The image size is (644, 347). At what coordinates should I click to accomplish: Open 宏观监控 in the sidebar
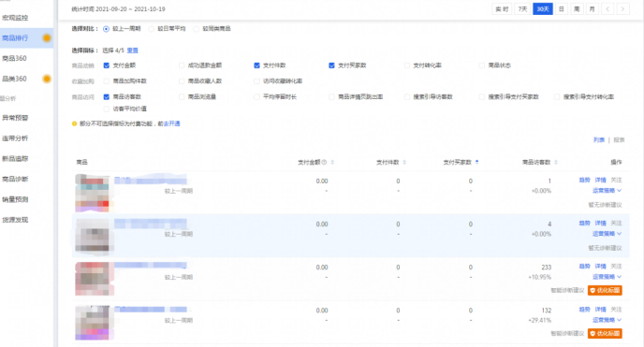click(x=15, y=18)
